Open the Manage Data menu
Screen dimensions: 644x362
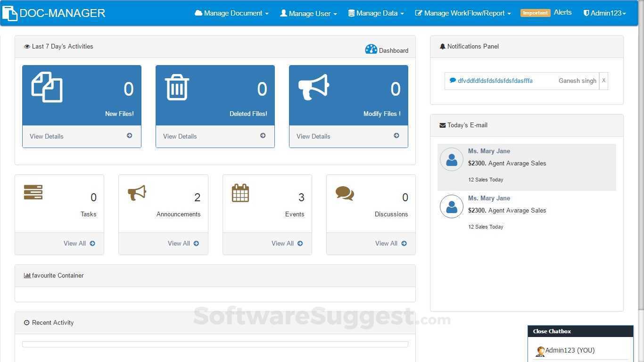(376, 13)
